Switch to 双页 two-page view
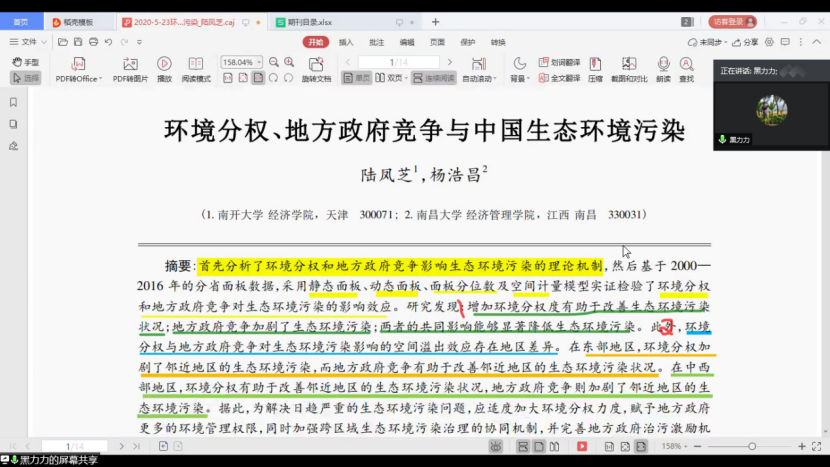The width and height of the screenshot is (830, 467). pos(391,78)
